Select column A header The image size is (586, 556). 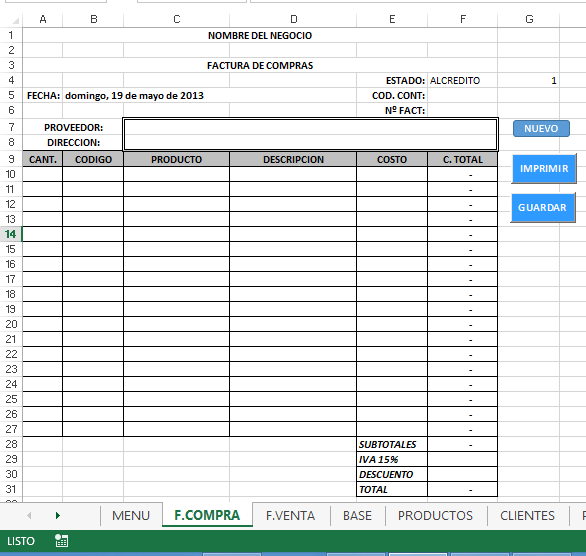43,19
